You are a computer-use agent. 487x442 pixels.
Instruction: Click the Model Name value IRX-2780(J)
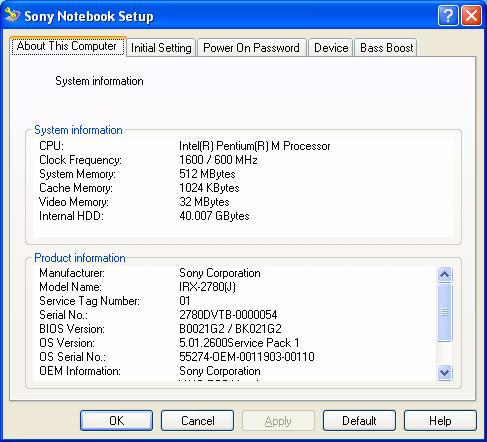click(207, 287)
